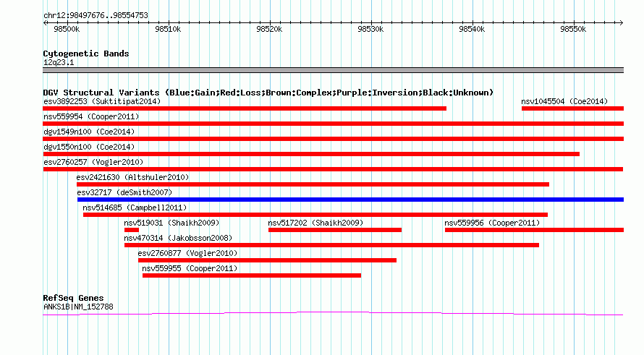Select the red esv2760877 variant bar

click(x=268, y=260)
